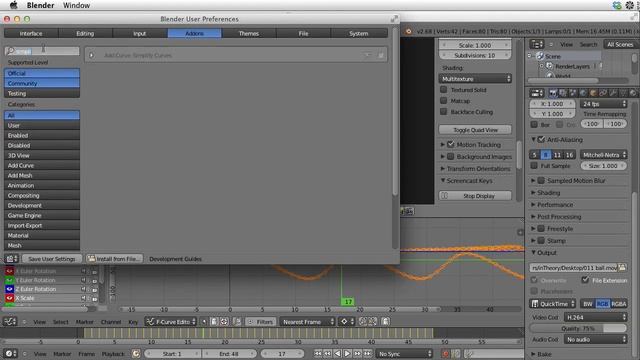
Task: Select the Render properties camera icon
Action: point(553,93)
